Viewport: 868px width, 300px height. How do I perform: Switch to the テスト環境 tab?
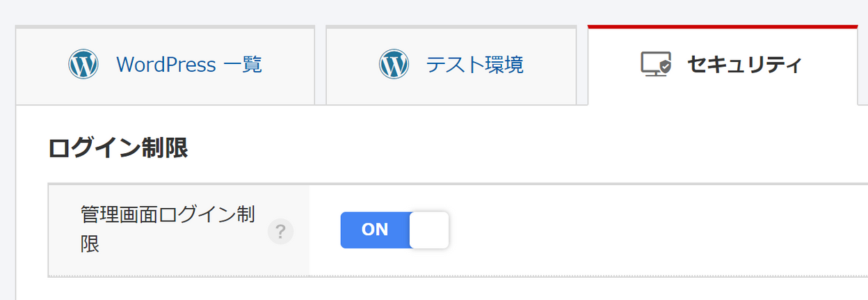click(451, 65)
